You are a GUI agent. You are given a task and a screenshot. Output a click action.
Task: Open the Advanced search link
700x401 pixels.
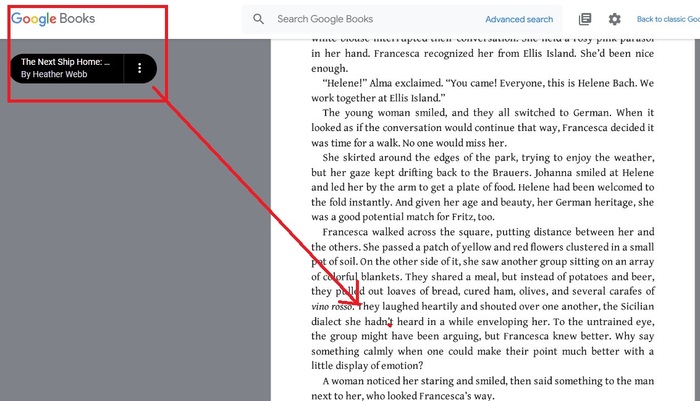coord(519,19)
